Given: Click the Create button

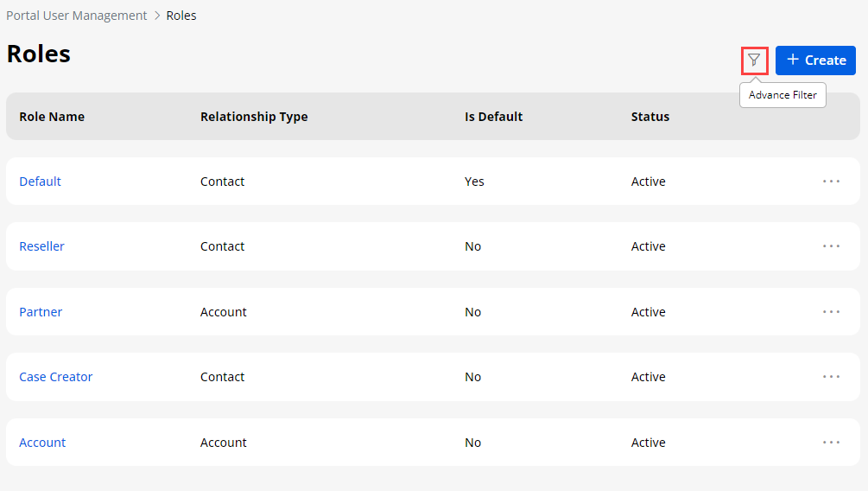Looking at the screenshot, I should click(815, 61).
